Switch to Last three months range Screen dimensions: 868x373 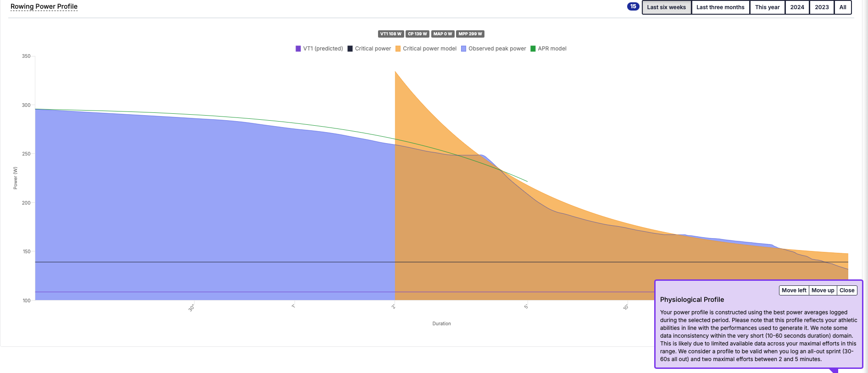tap(720, 7)
